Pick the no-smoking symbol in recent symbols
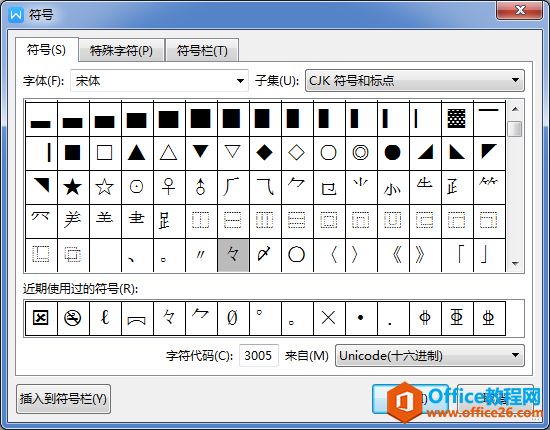 pos(73,318)
